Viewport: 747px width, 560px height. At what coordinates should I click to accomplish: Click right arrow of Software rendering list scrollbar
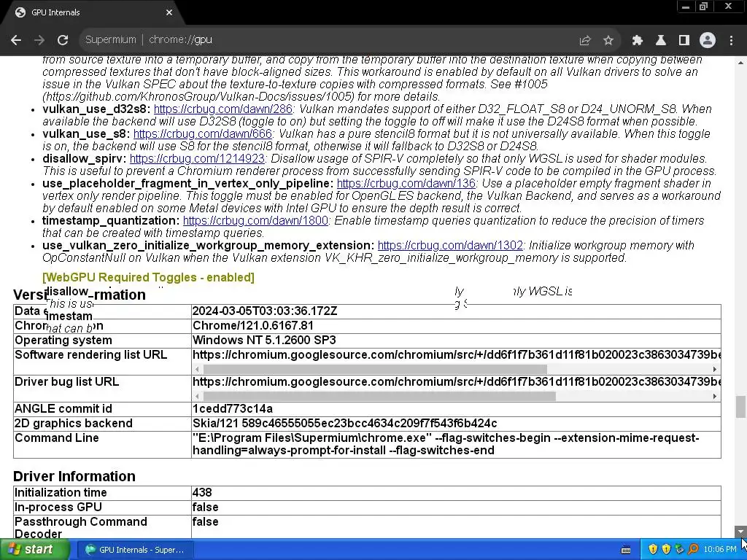pyautogui.click(x=715, y=369)
